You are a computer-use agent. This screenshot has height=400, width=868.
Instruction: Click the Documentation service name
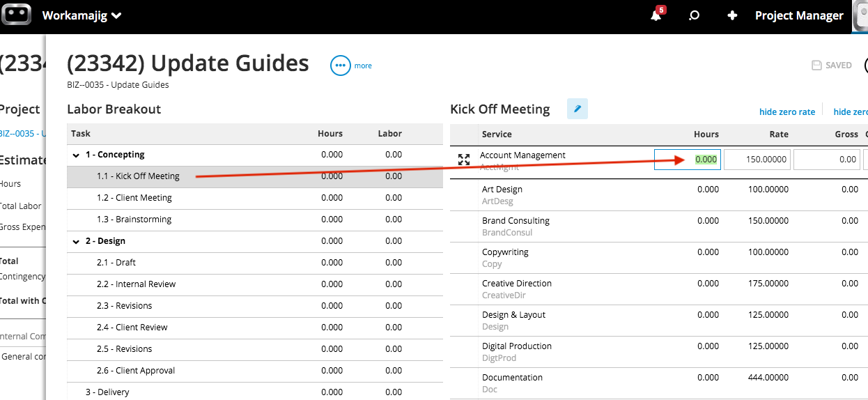pyautogui.click(x=512, y=378)
